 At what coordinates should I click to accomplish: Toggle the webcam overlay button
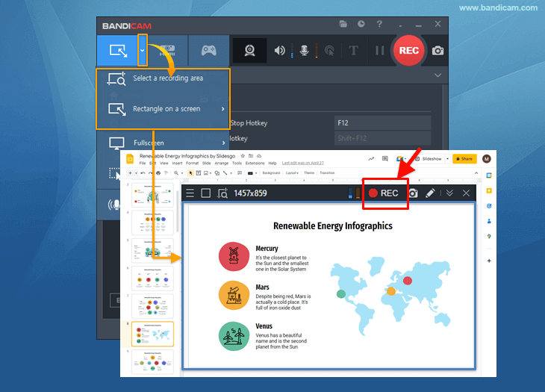(249, 51)
